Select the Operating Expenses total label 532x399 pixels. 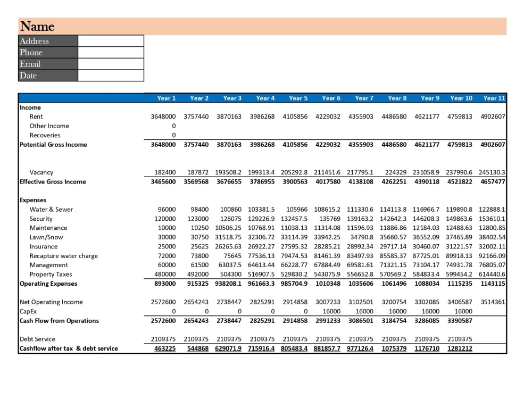[x=48, y=284]
